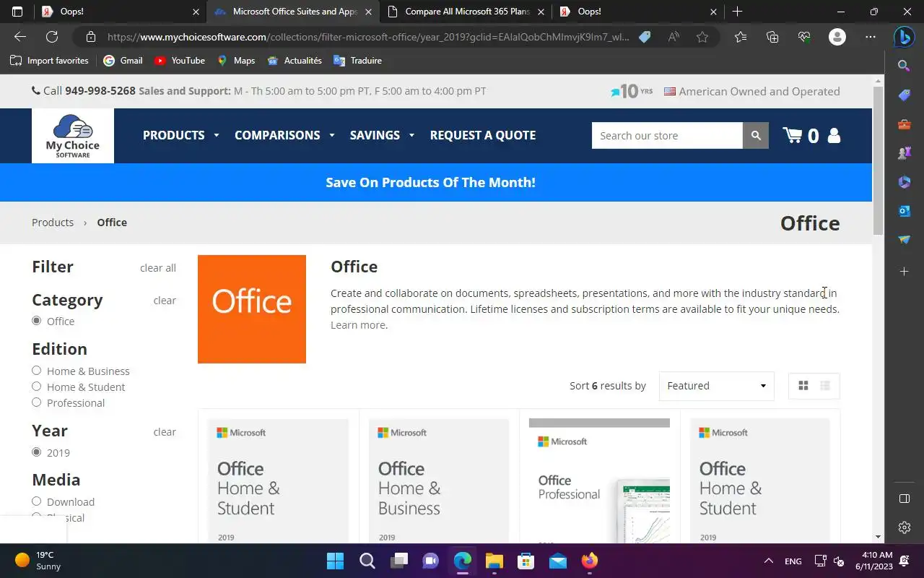Click the Learn more link
Viewport: 924px width, 578px height.
[358, 325]
